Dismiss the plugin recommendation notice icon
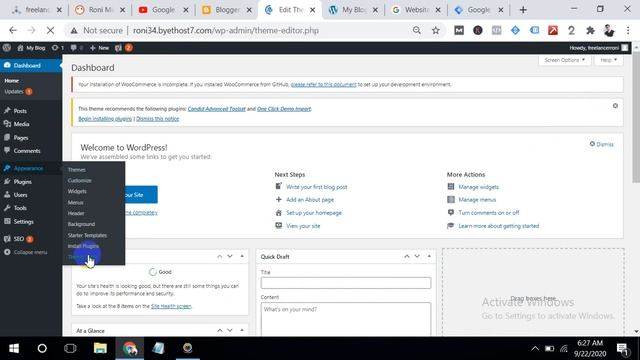The width and height of the screenshot is (640, 360). click(615, 106)
